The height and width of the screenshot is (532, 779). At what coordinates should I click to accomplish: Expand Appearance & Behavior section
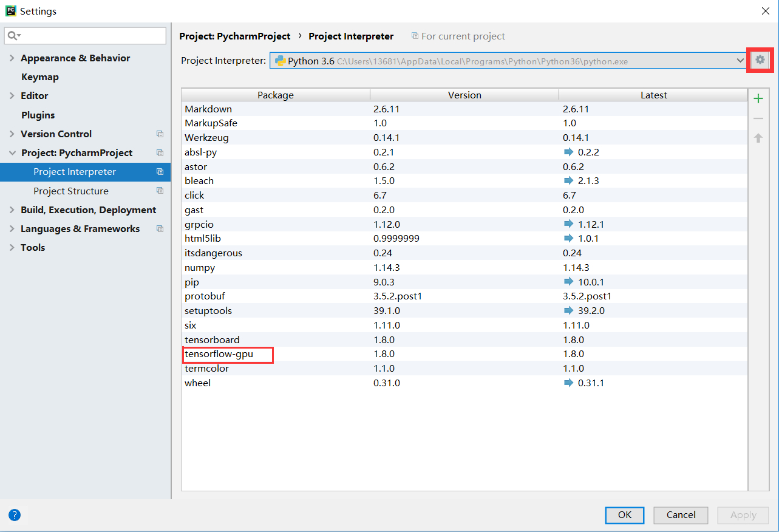tap(12, 58)
